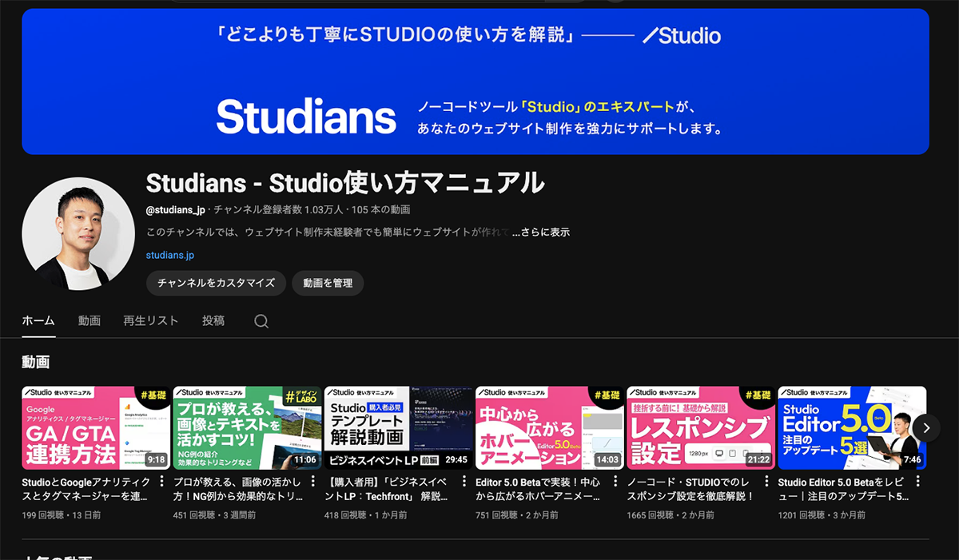Viewport: 959px width, 560px height.
Task: Open the 再生リスト tab
Action: pos(151,320)
